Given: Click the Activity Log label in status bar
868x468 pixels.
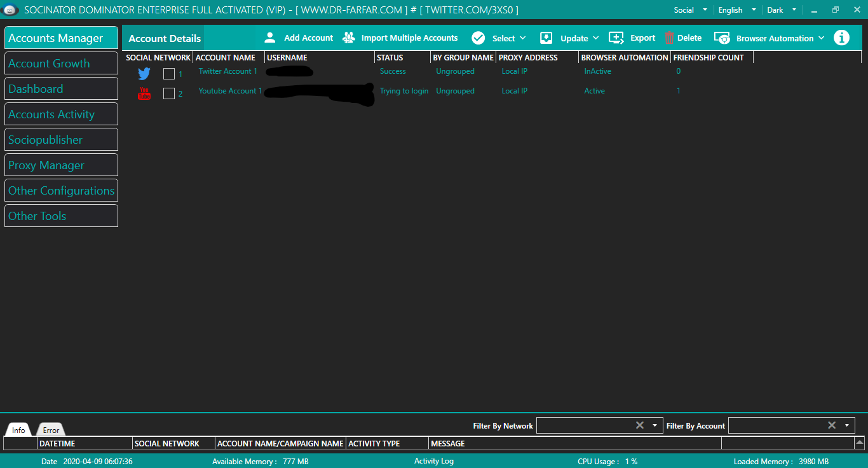Looking at the screenshot, I should click(434, 461).
